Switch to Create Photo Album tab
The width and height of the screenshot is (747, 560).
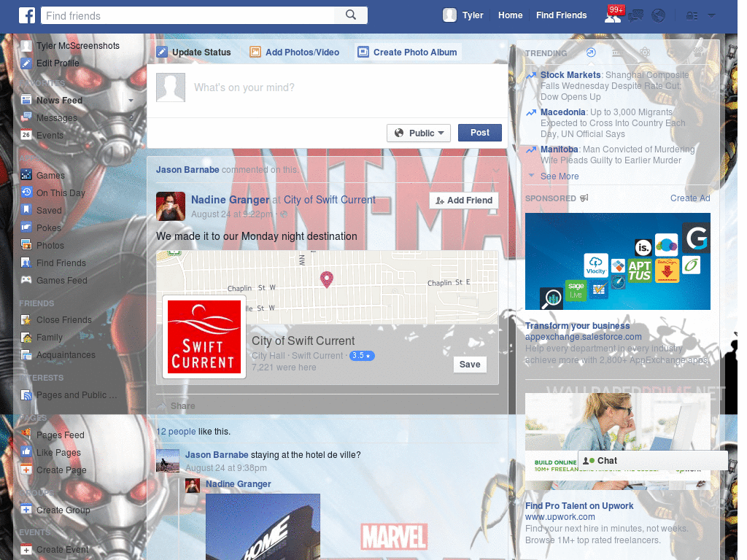point(408,52)
